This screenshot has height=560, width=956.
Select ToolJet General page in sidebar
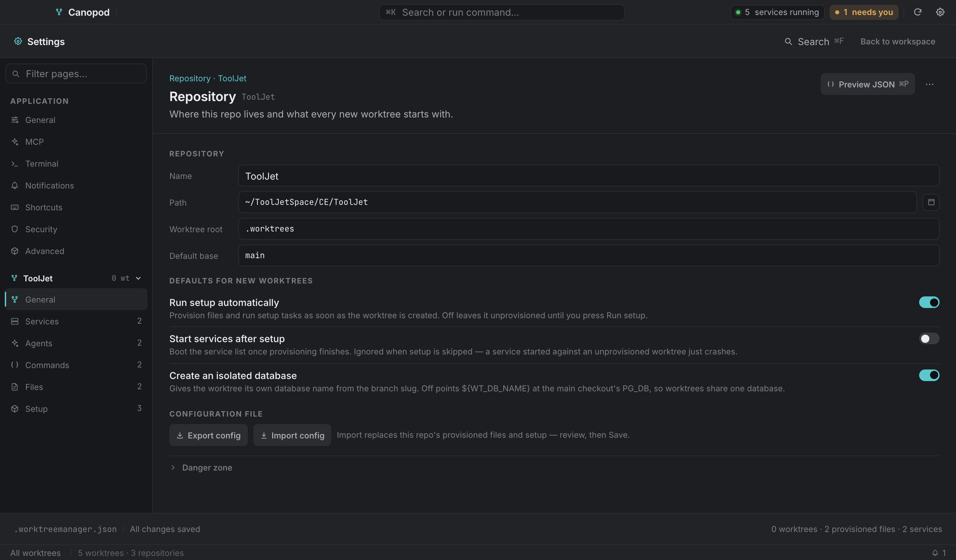pos(76,299)
